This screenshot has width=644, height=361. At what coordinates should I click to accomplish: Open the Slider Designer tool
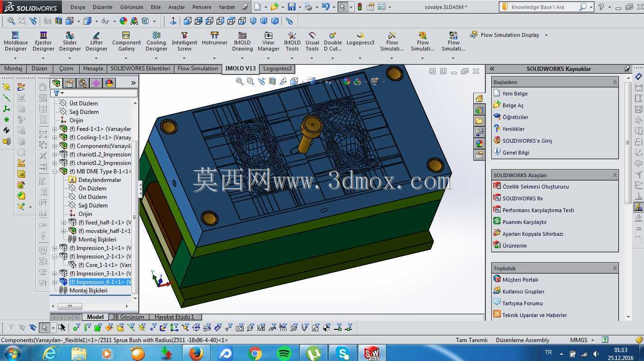pos(70,42)
